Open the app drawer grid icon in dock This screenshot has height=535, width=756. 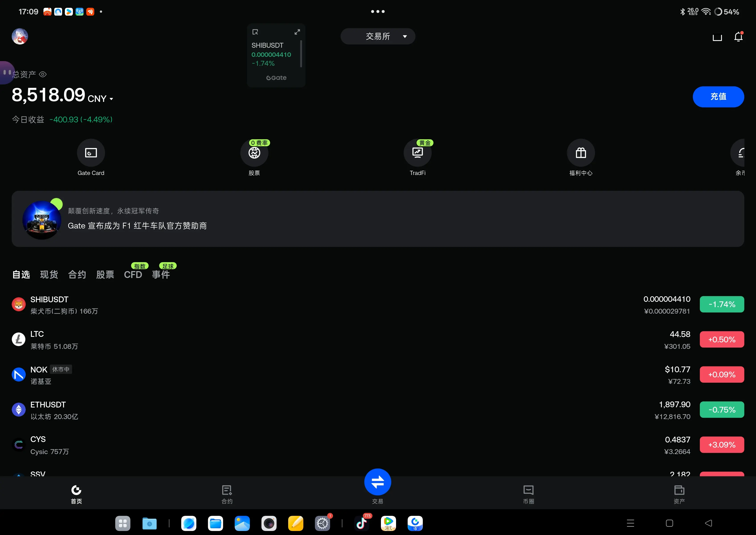(123, 523)
